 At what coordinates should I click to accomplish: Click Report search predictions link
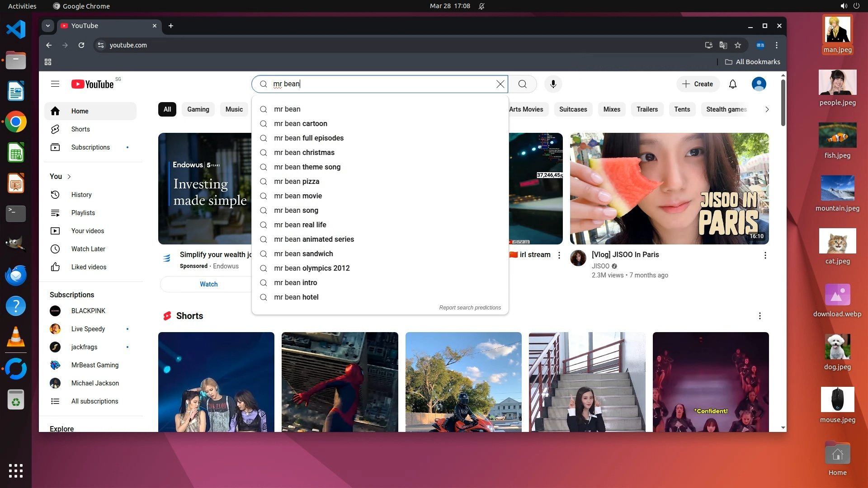470,308
